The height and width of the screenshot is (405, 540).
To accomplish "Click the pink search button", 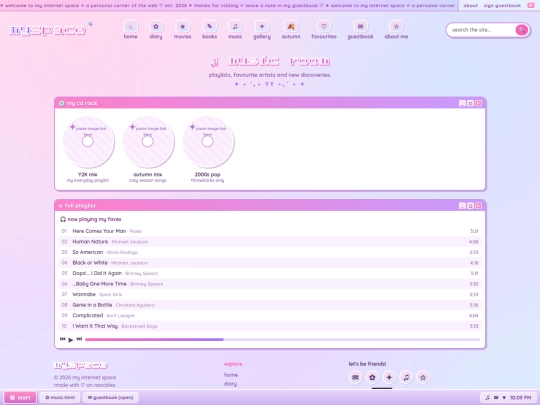I will point(521,30).
